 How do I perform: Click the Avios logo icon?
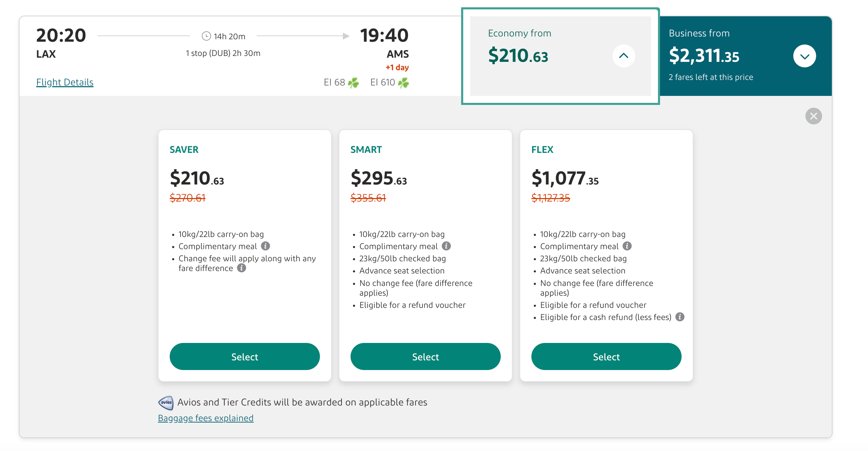(x=166, y=402)
